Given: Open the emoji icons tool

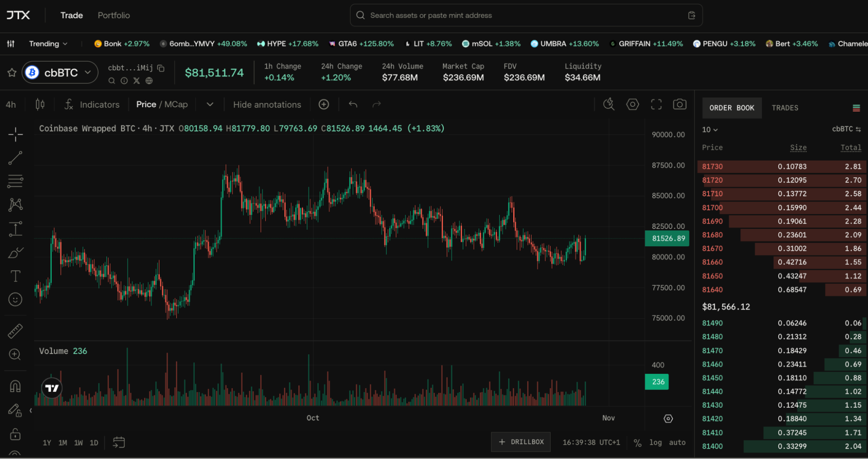Looking at the screenshot, I should tap(15, 299).
